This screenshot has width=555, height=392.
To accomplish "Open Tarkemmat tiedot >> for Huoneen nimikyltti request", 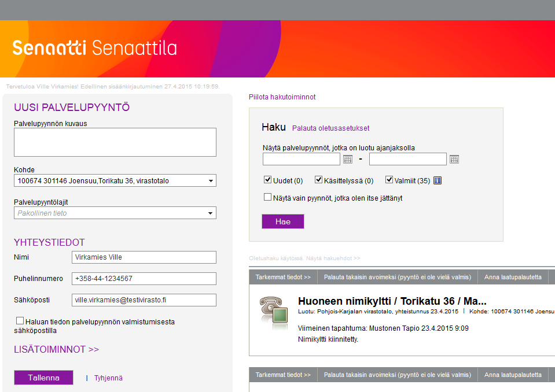I will coord(283,277).
